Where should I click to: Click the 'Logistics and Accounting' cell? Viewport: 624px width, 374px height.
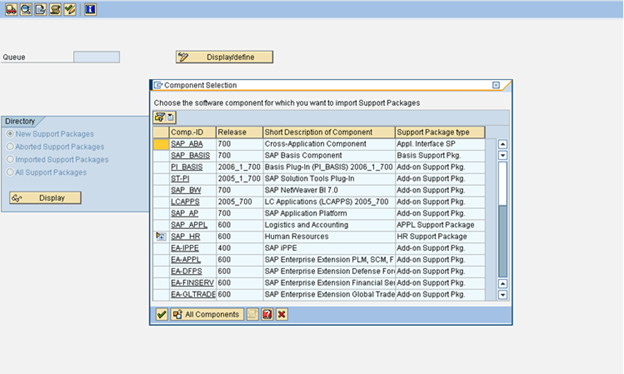(x=329, y=225)
